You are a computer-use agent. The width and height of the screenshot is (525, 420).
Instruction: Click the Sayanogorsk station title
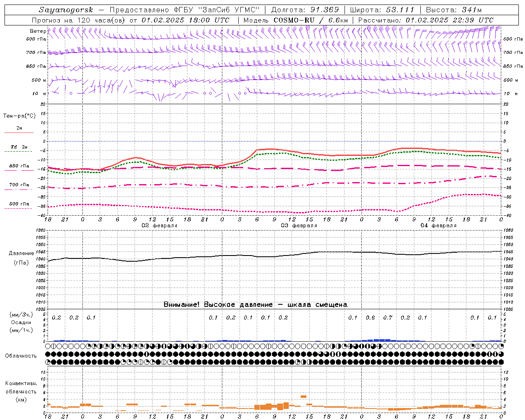point(66,10)
